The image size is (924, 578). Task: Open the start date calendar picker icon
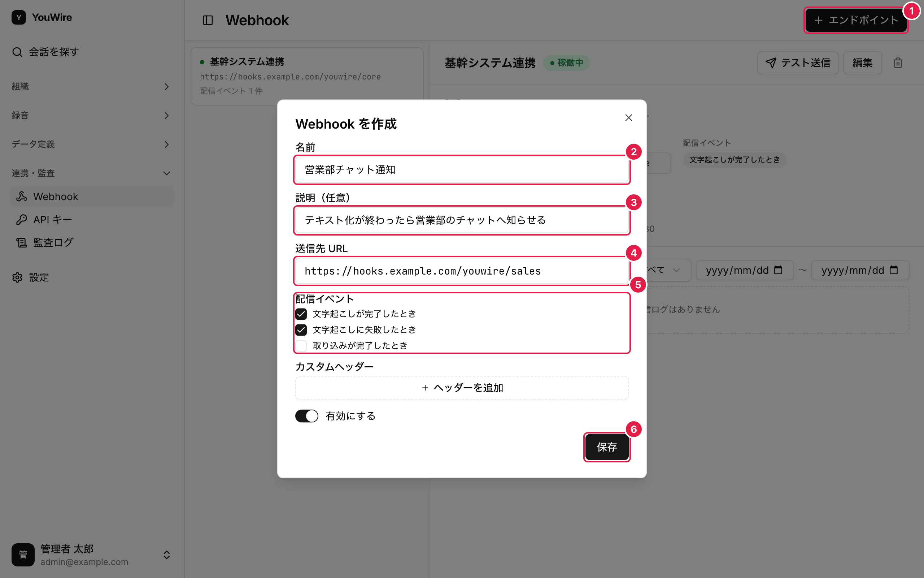778,270
